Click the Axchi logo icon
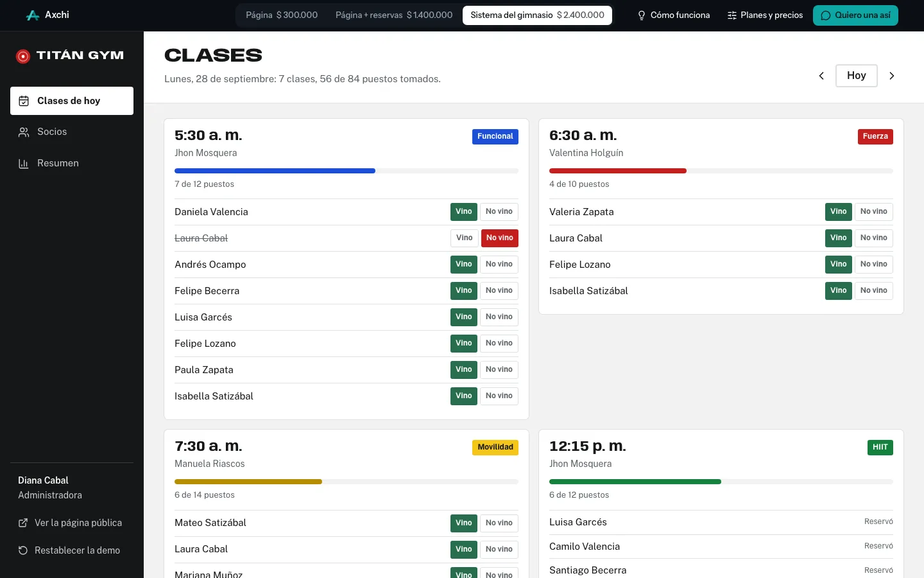 33,15
